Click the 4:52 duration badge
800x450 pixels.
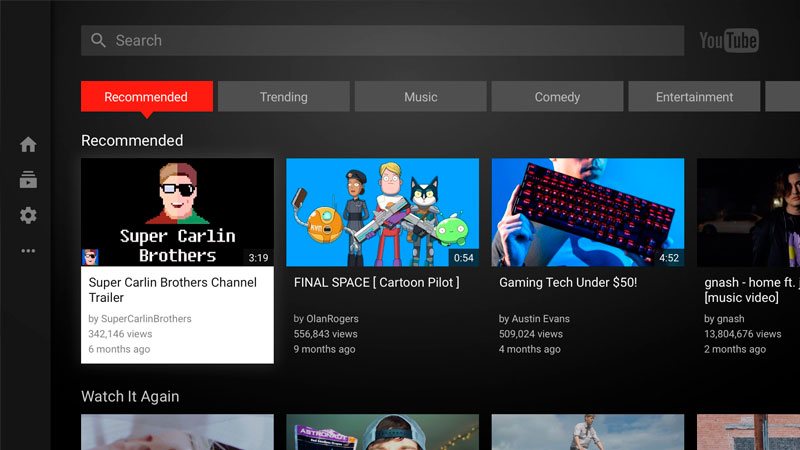tap(669, 258)
